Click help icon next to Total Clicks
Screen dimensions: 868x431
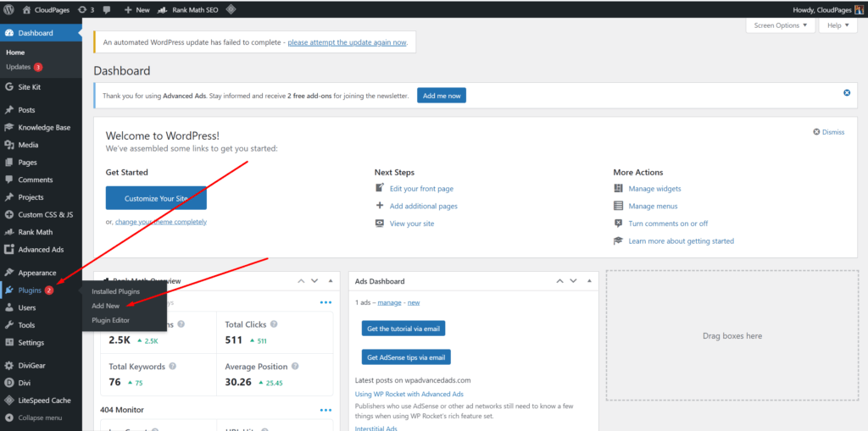274,324
